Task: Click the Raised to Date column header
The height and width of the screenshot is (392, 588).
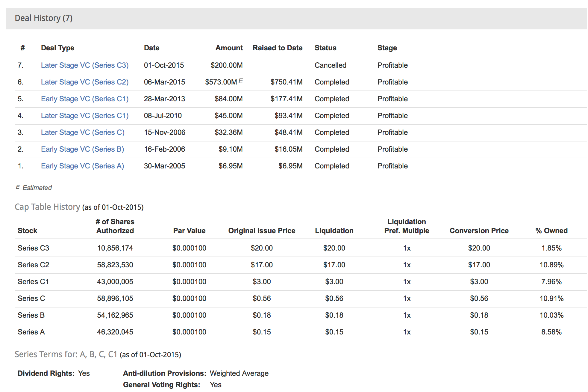Action: click(x=277, y=48)
